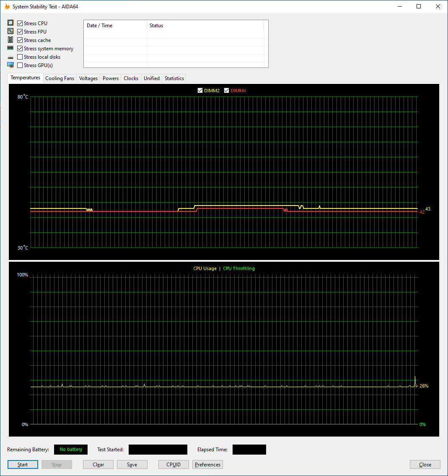Click the AIDA64 flame icon in title bar

point(7,6)
